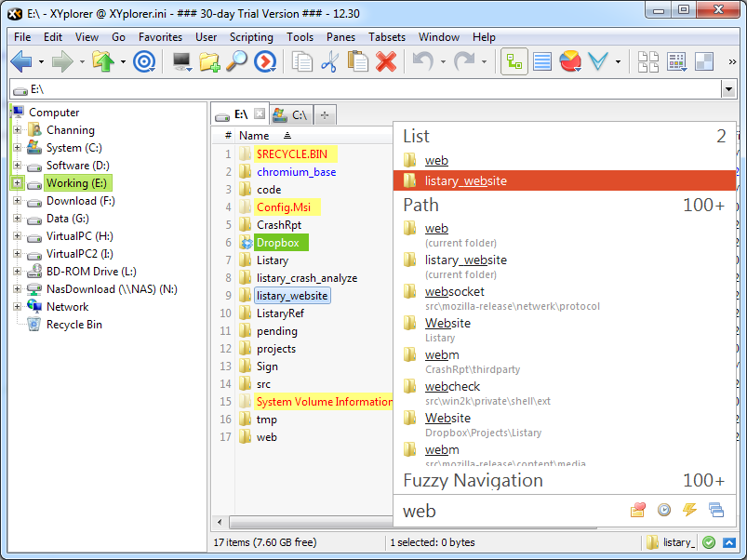The width and height of the screenshot is (747, 560).
Task: Go up one folder level
Action: (x=102, y=62)
